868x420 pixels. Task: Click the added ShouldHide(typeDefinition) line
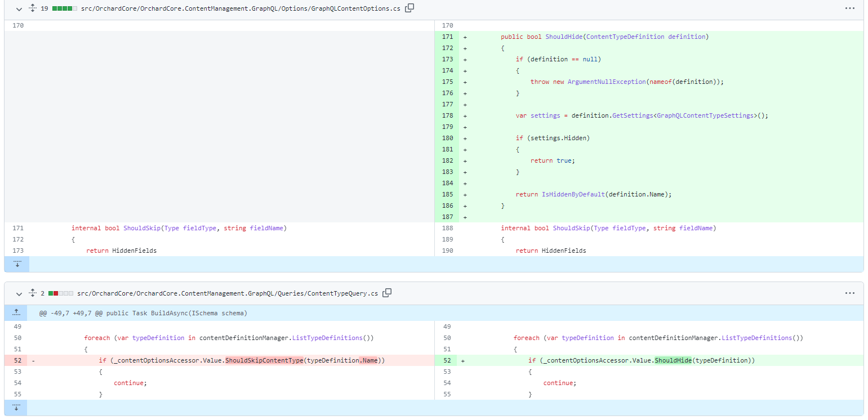pos(641,360)
